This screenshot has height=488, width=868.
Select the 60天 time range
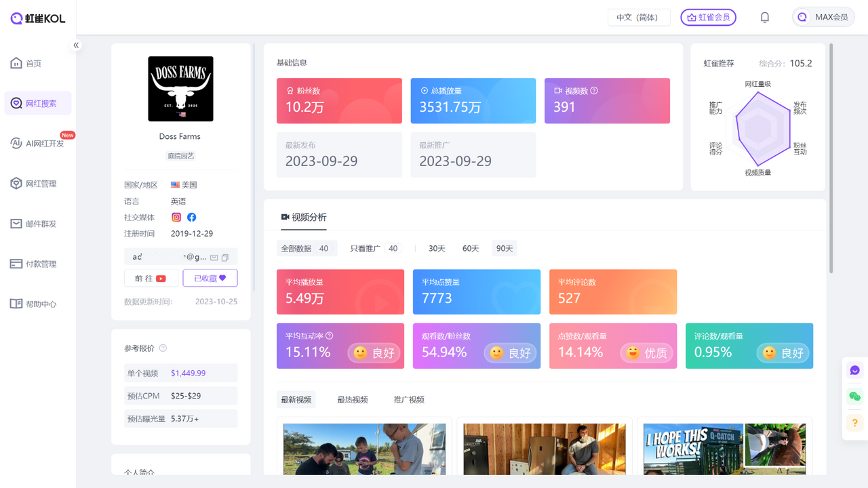[471, 249]
